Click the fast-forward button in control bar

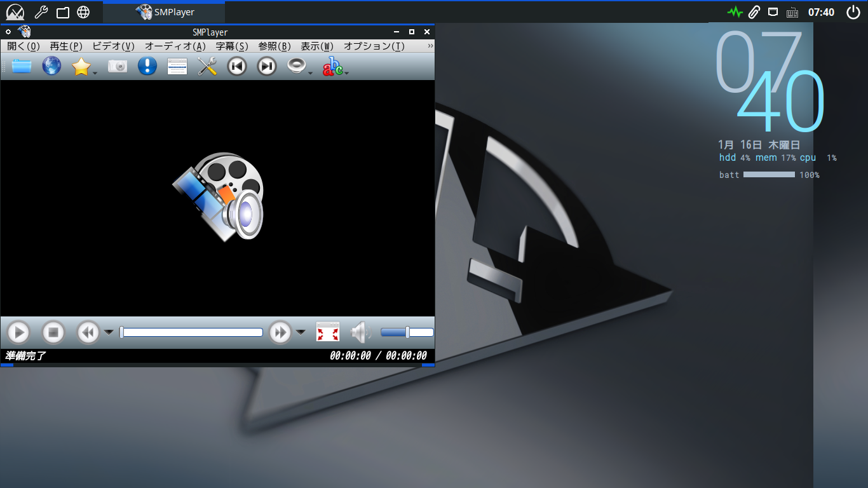280,332
